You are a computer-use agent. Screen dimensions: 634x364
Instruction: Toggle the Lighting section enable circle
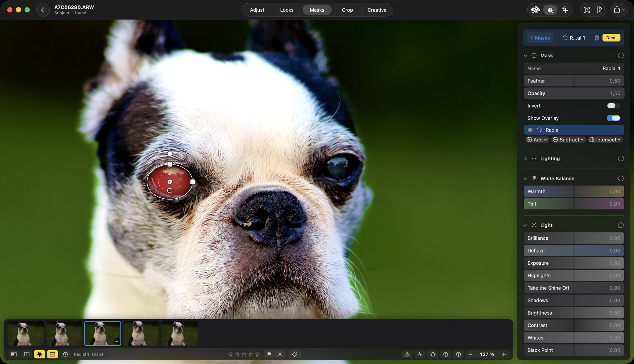coord(621,158)
